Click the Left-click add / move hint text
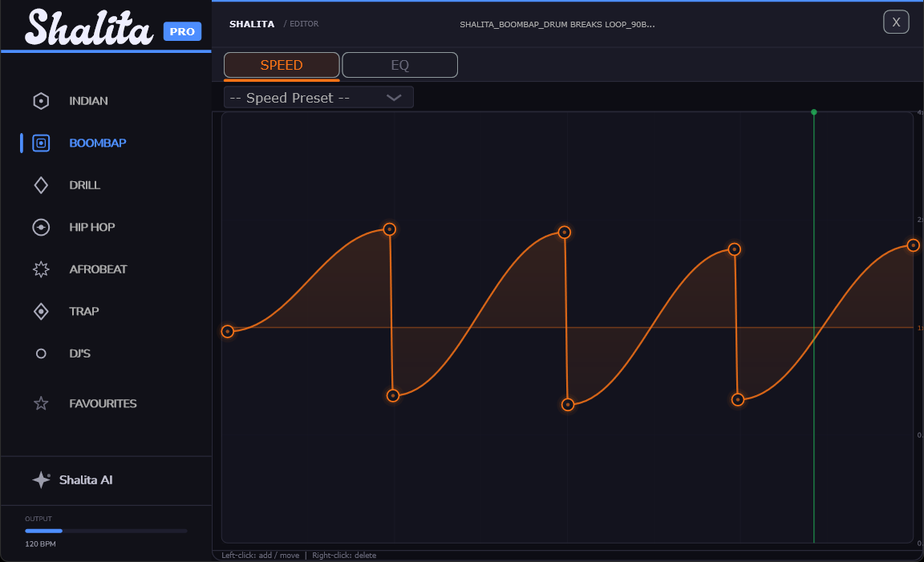Screen dimensions: 924x562 coord(261,555)
